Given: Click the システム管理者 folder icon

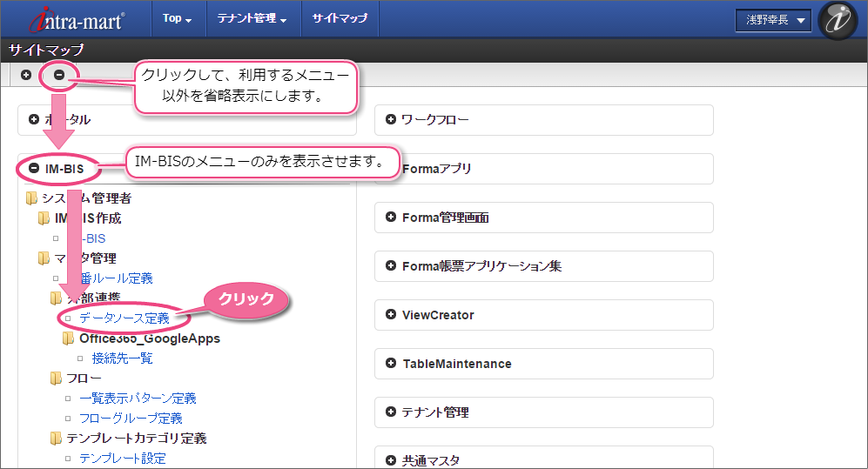Looking at the screenshot, I should point(31,198).
